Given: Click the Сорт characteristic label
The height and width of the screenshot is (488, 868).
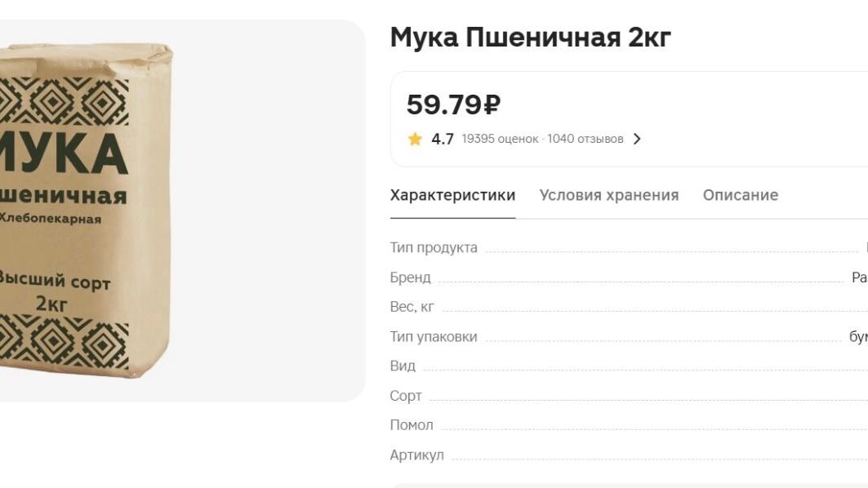Looking at the screenshot, I should [406, 396].
